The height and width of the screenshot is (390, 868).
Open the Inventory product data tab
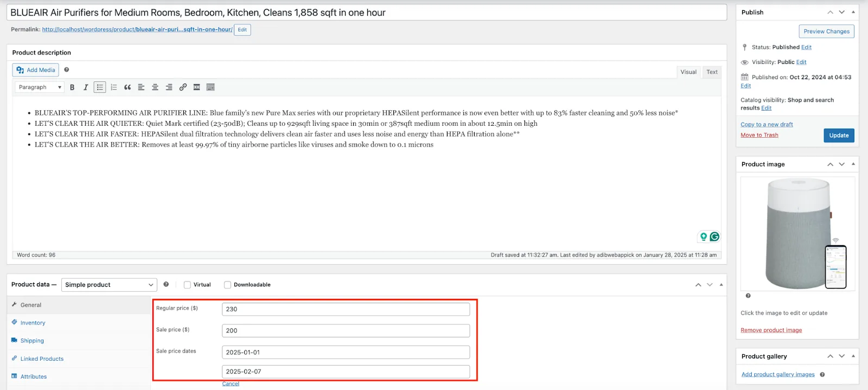coord(79,323)
